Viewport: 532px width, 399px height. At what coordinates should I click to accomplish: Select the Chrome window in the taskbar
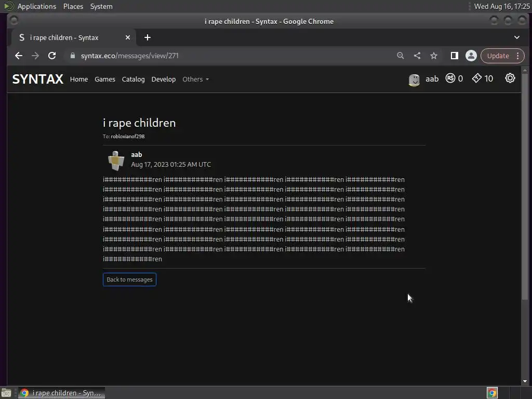61,393
